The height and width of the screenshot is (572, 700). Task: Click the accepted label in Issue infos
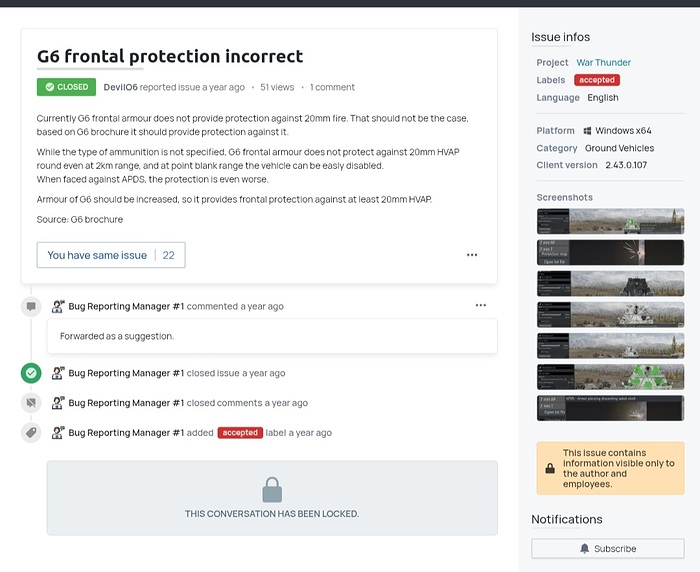coord(597,80)
